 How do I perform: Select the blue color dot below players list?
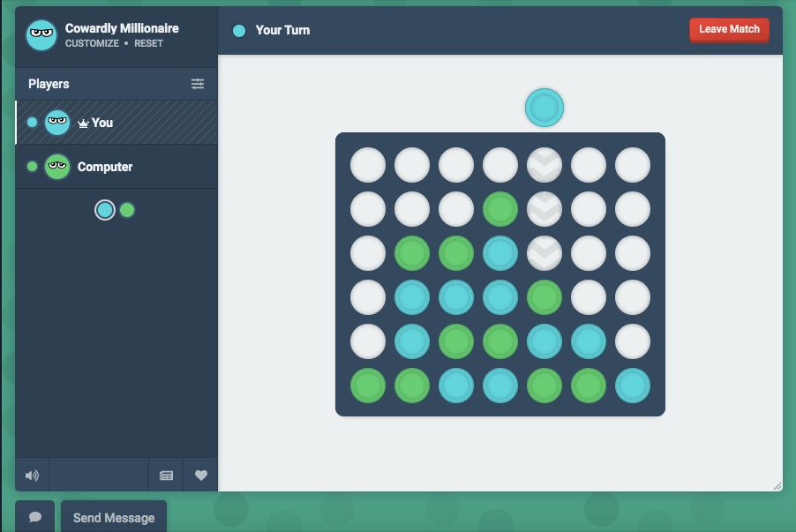point(105,210)
